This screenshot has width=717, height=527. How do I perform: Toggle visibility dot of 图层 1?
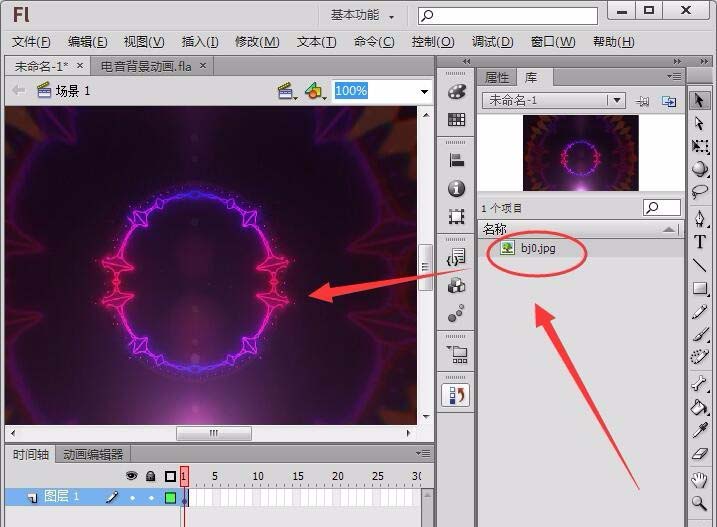click(x=133, y=498)
